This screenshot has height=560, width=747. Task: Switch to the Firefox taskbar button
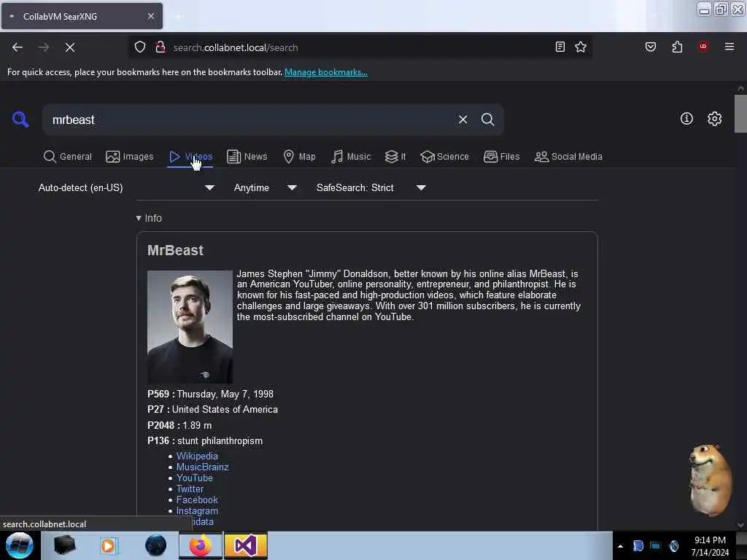coord(201,545)
